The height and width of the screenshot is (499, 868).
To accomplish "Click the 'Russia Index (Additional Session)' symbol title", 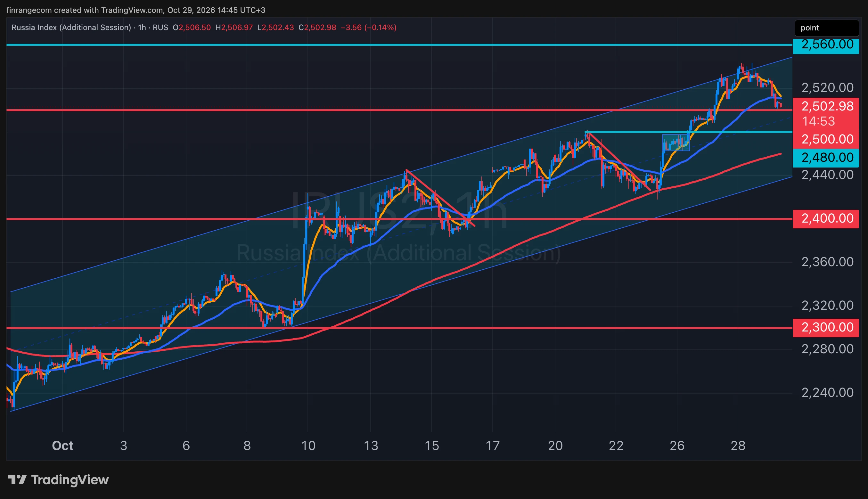I will click(71, 28).
